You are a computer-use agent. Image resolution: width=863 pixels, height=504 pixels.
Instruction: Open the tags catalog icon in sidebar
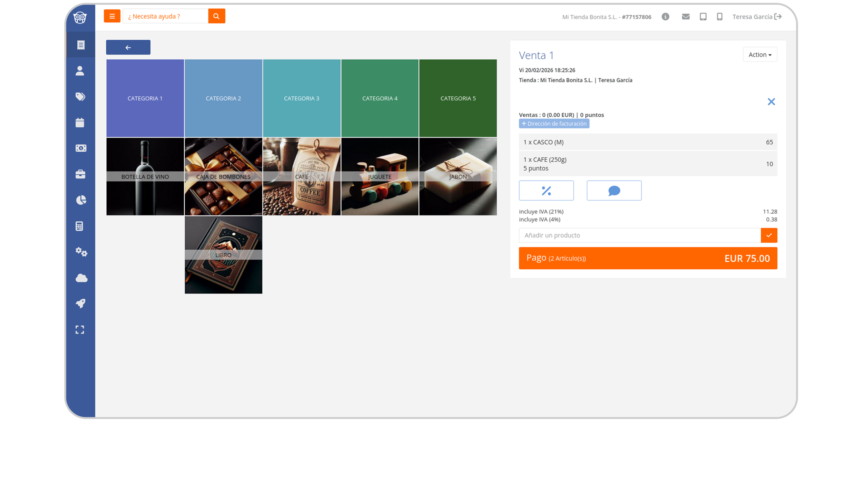(80, 97)
